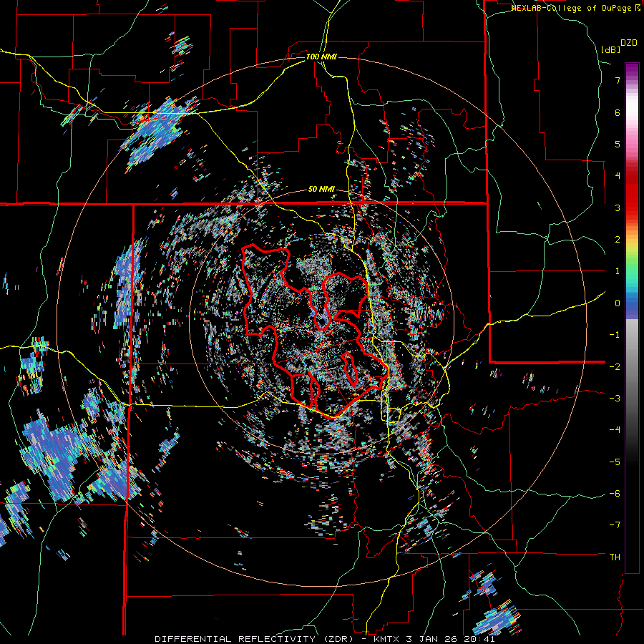Click the 0 value on color scale
The image size is (644, 644).
[618, 303]
